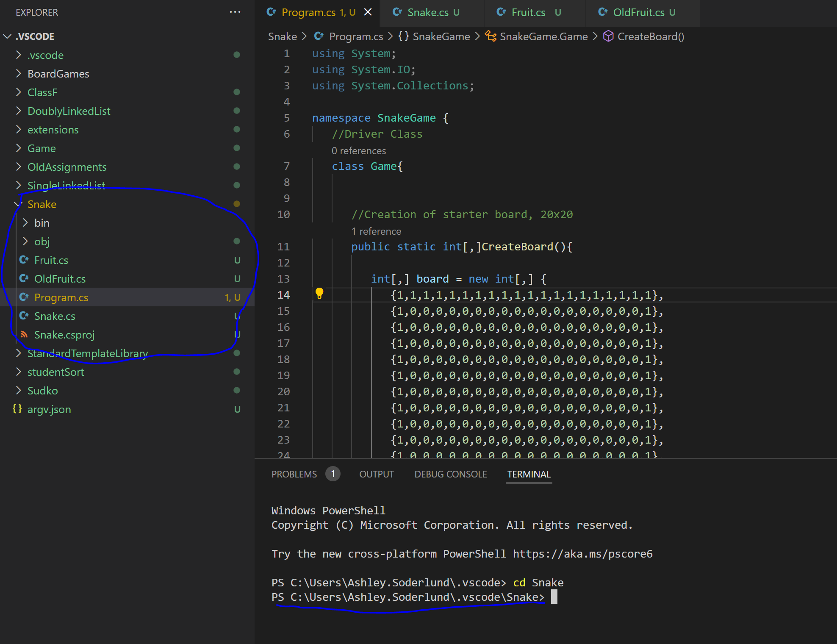The height and width of the screenshot is (644, 837).
Task: Click the Problems count badge
Action: 333,474
